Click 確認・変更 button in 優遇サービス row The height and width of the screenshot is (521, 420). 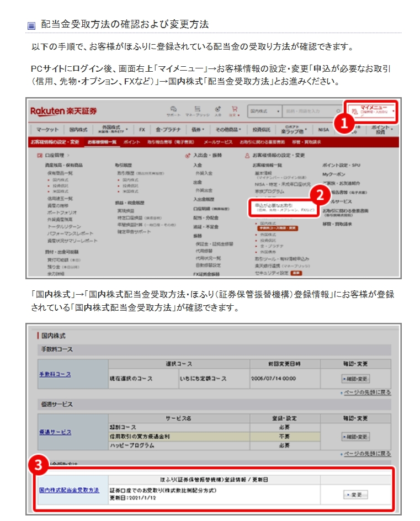356,437
